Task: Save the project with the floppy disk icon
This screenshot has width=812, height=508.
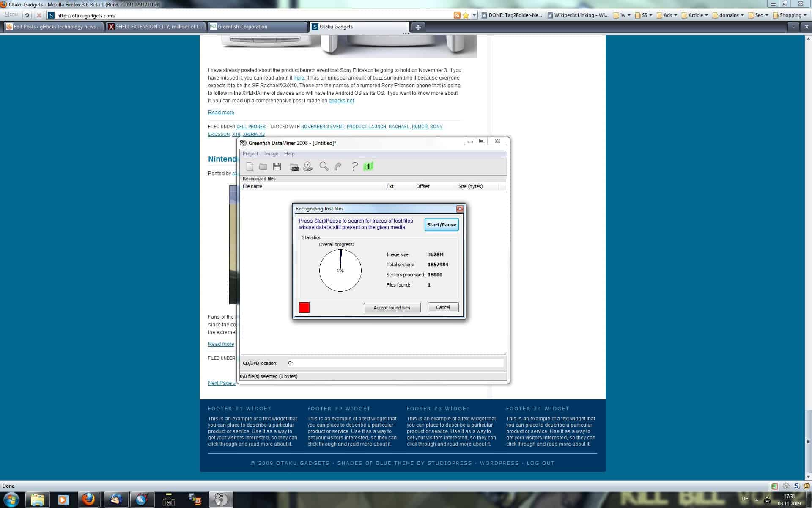Action: [x=277, y=166]
